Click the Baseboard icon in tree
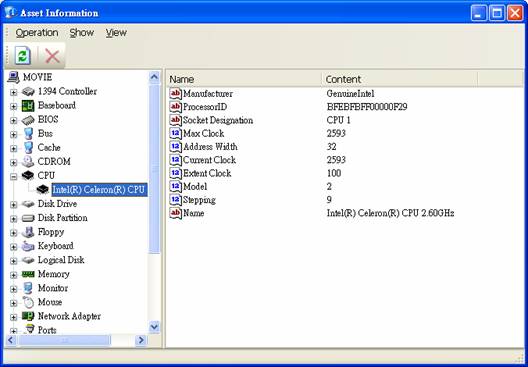Viewport: 528px width, 367px height. point(28,106)
